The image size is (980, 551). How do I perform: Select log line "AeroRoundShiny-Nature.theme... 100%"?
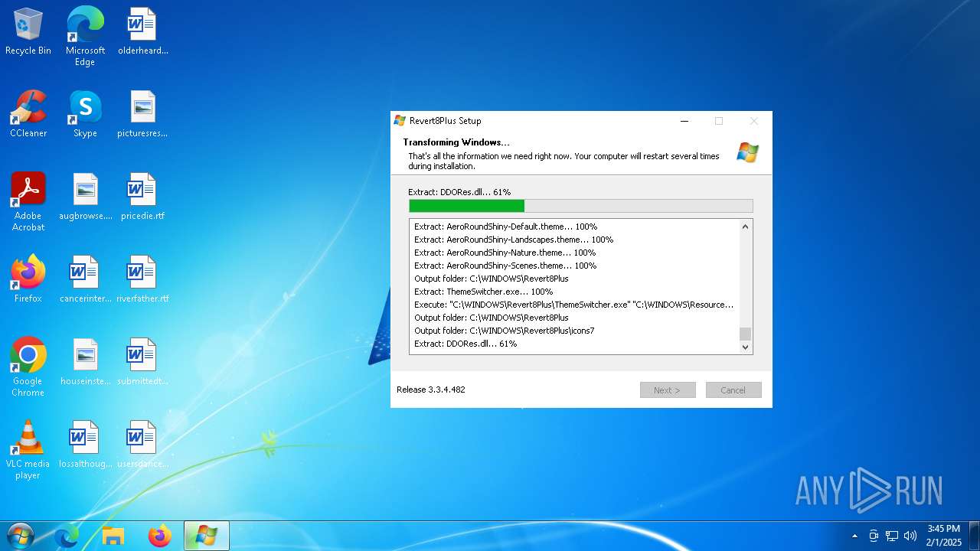[x=505, y=253]
